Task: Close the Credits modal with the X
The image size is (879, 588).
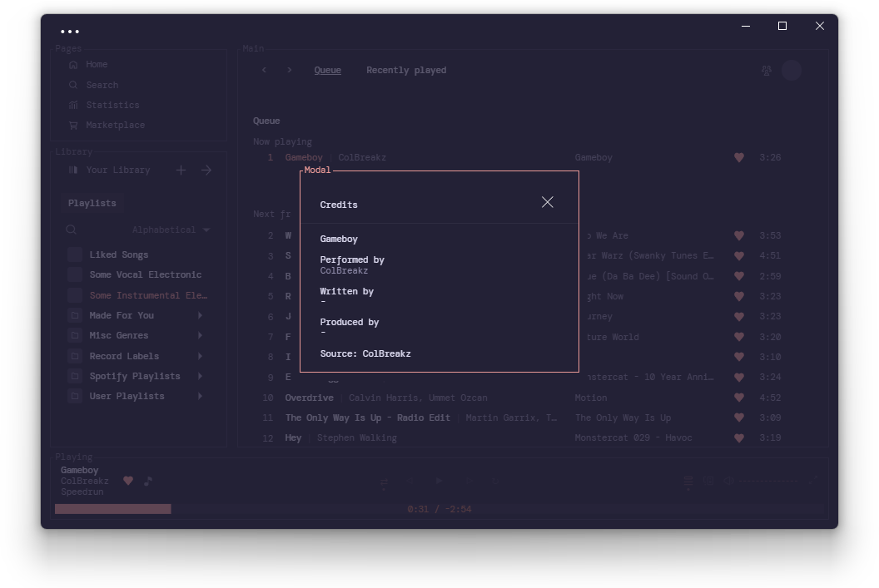Action: [547, 202]
